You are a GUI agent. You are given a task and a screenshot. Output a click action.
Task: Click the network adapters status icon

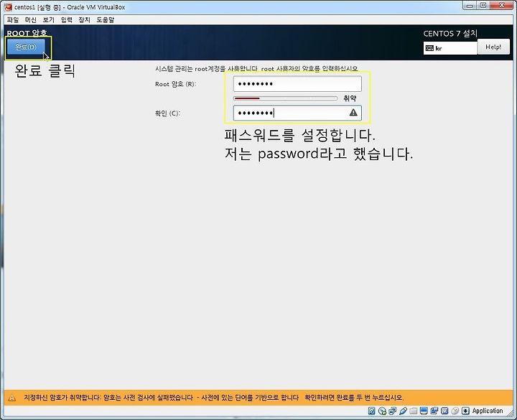pos(392,411)
